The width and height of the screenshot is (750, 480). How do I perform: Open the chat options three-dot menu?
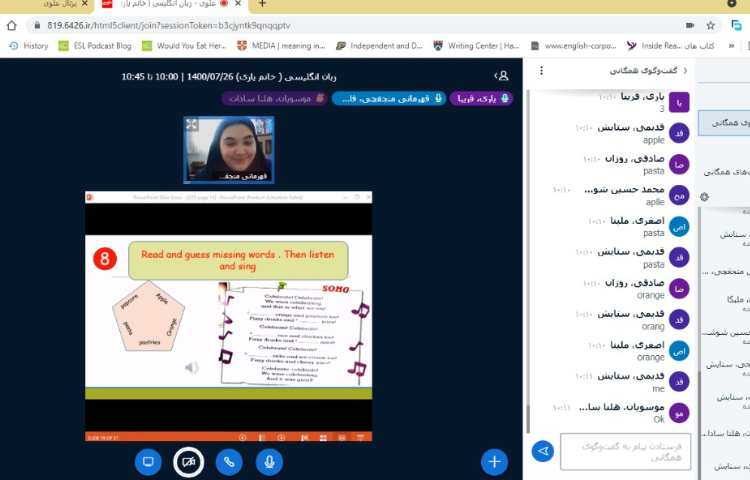[541, 71]
